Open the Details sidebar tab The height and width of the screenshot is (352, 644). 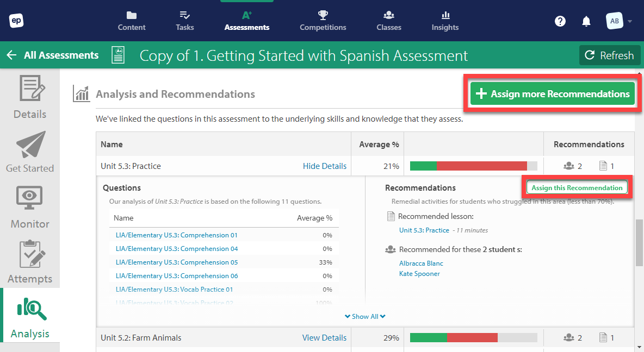30,97
